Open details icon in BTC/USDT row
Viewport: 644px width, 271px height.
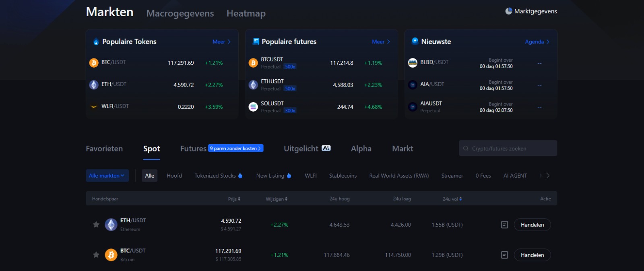tap(504, 255)
